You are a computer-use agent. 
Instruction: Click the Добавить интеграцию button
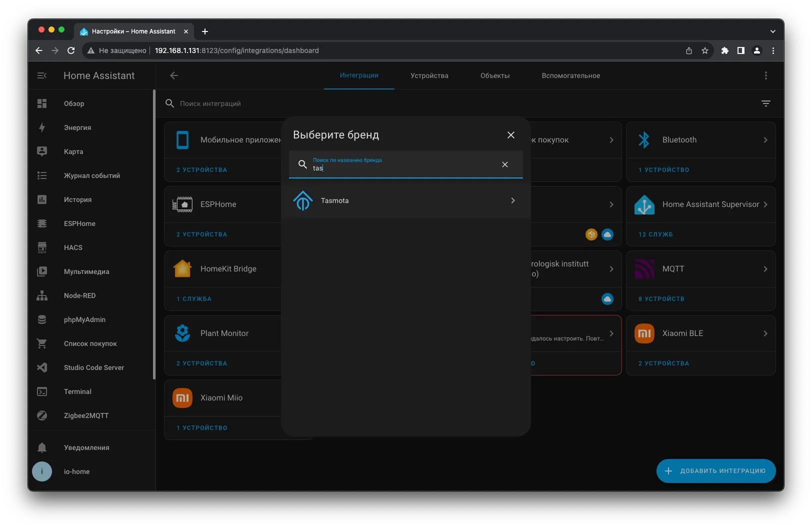(x=716, y=471)
